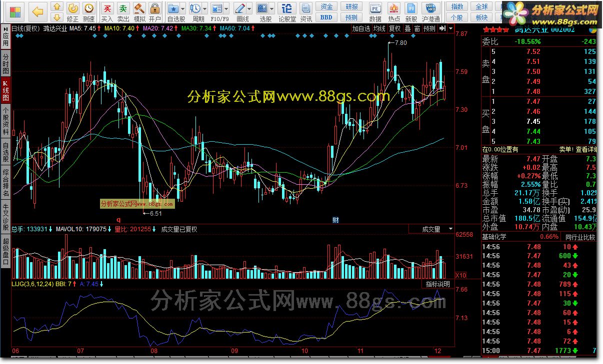Expand the 选股 dropdown arrow

pyautogui.click(x=272, y=9)
